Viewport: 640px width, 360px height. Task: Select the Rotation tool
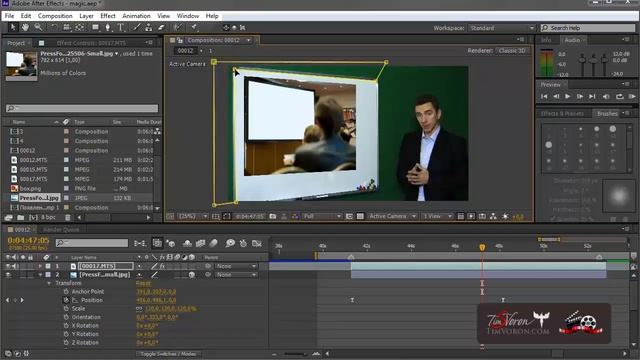pos(53,27)
